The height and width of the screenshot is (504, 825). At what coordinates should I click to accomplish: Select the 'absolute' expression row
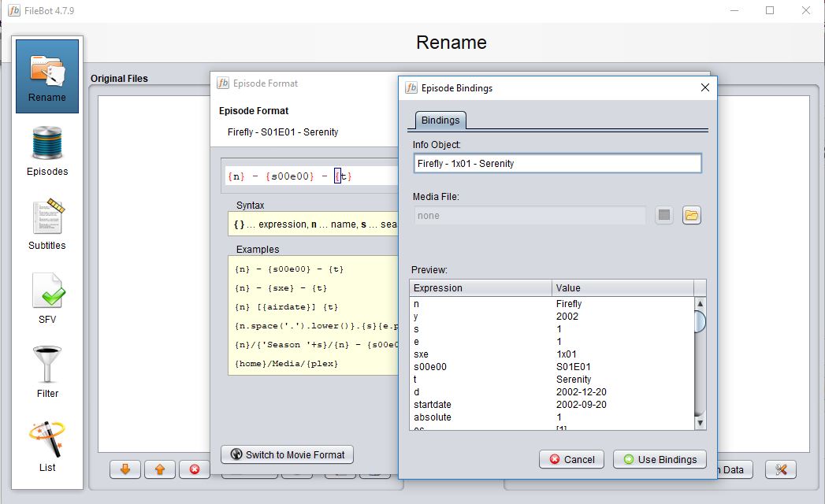552,417
